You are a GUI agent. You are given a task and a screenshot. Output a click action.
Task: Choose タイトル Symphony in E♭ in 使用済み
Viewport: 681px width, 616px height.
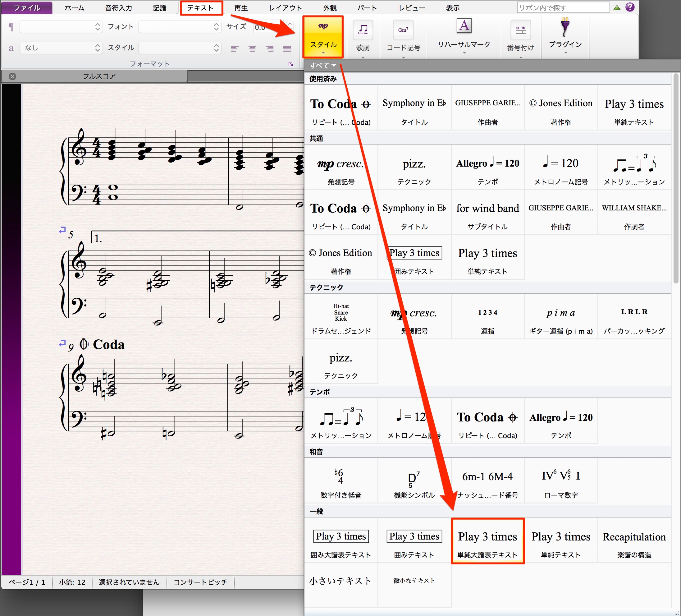click(414, 108)
